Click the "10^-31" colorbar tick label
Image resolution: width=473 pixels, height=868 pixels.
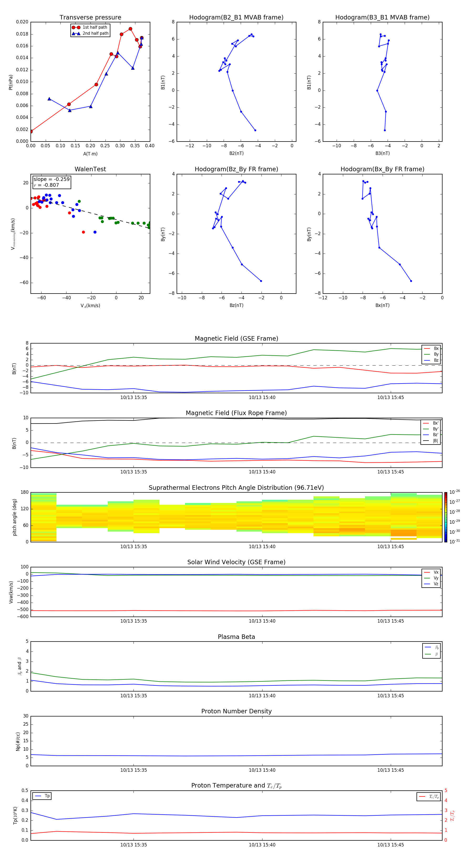[455, 542]
